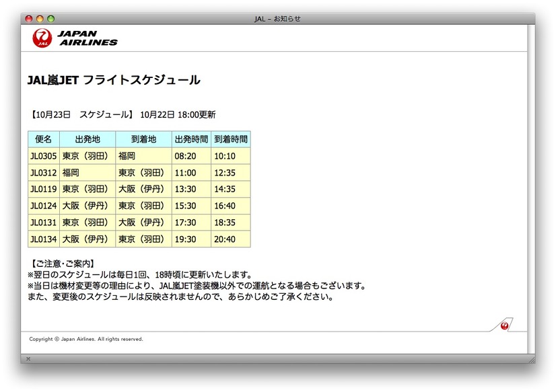
Task: Click departure time 13:30
Action: click(185, 189)
